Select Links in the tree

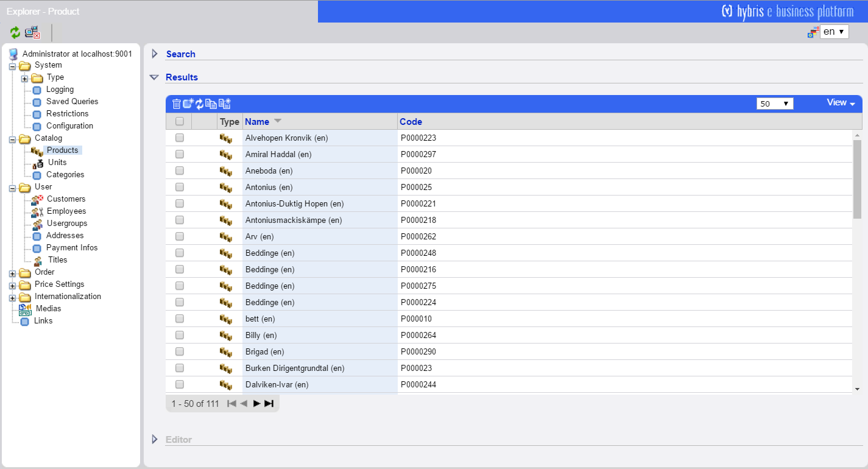tap(43, 321)
